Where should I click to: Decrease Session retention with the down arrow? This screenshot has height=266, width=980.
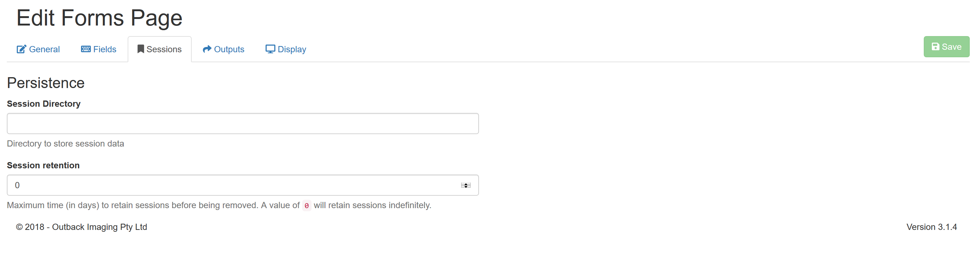tap(466, 187)
